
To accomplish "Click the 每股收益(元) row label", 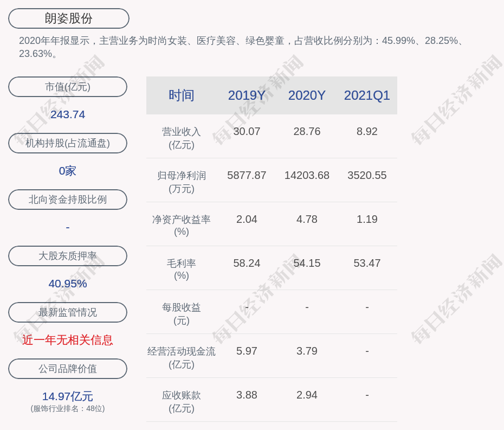I will tap(182, 314).
